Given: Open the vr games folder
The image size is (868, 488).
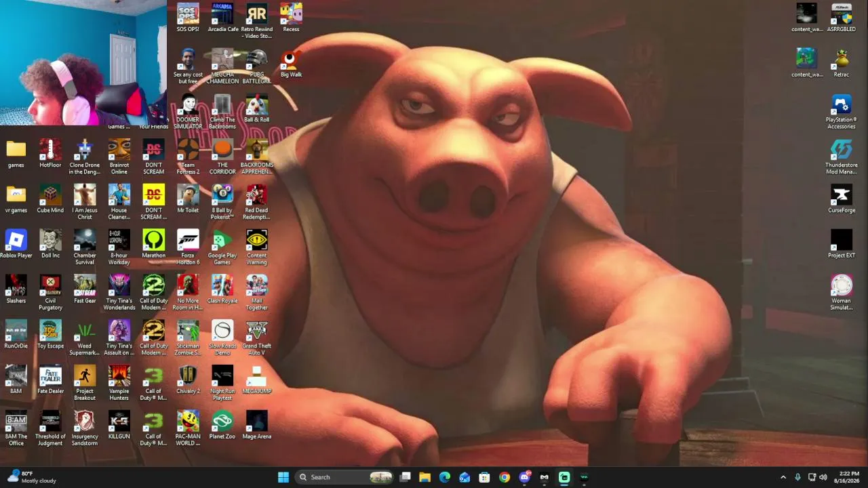Looking at the screenshot, I should (16, 199).
